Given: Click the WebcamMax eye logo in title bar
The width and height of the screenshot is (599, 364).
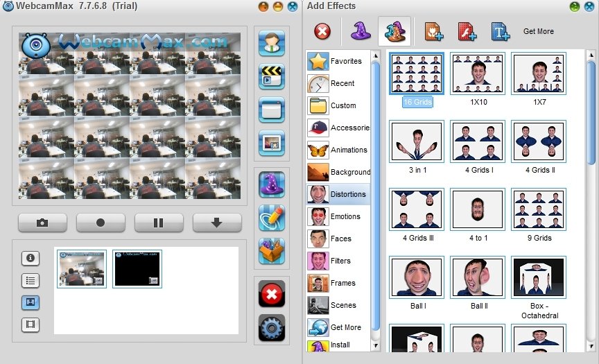Looking at the screenshot, I should 8,6.
